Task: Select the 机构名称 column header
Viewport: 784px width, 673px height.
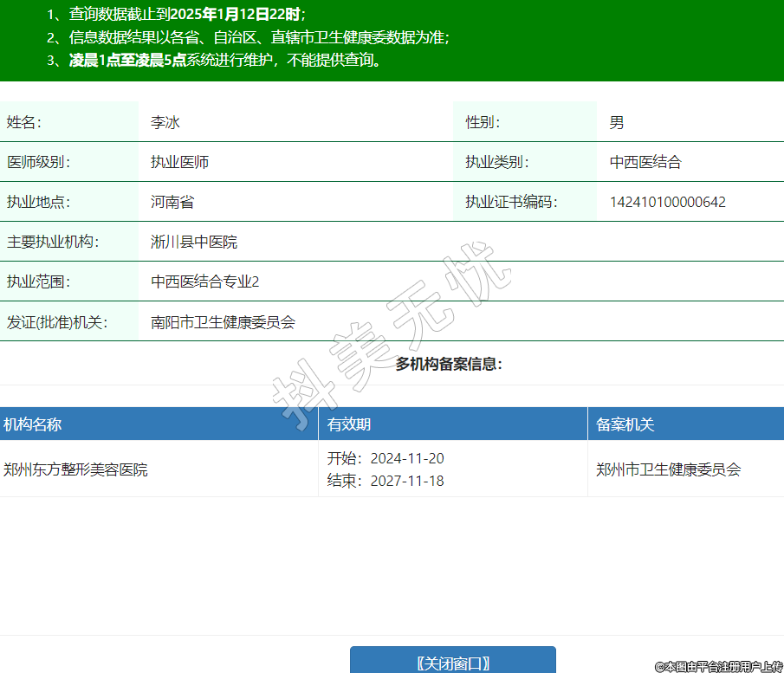Action: coord(33,424)
